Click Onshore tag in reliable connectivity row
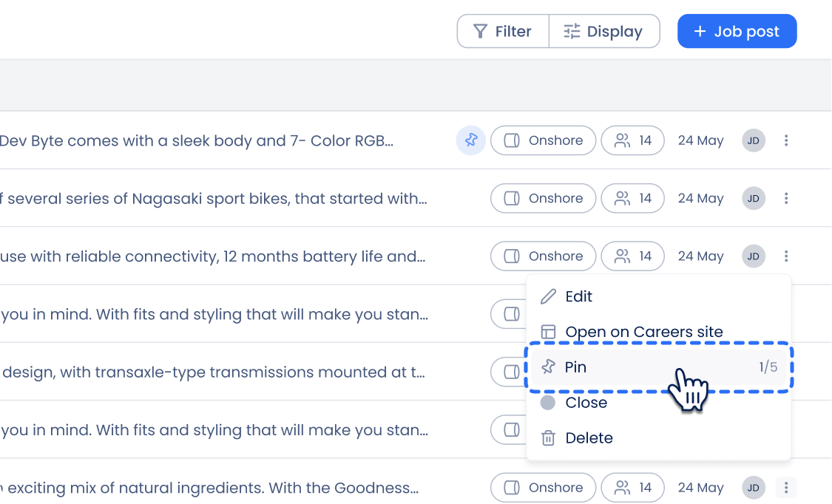 coord(543,256)
